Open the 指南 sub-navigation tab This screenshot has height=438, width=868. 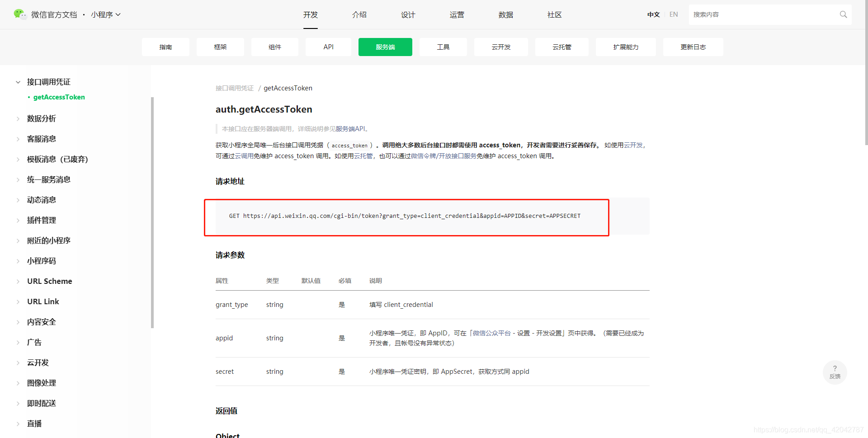(165, 47)
